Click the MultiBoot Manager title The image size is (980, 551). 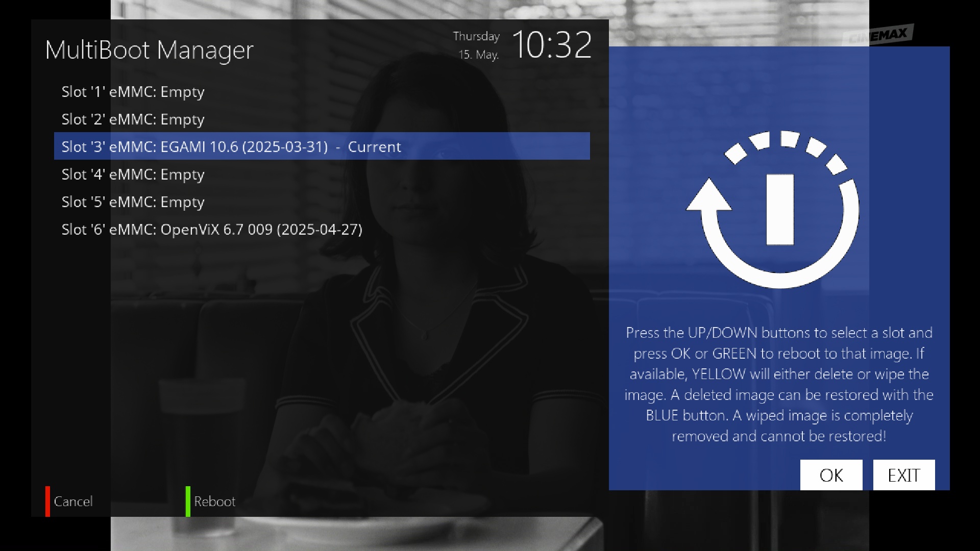[149, 50]
